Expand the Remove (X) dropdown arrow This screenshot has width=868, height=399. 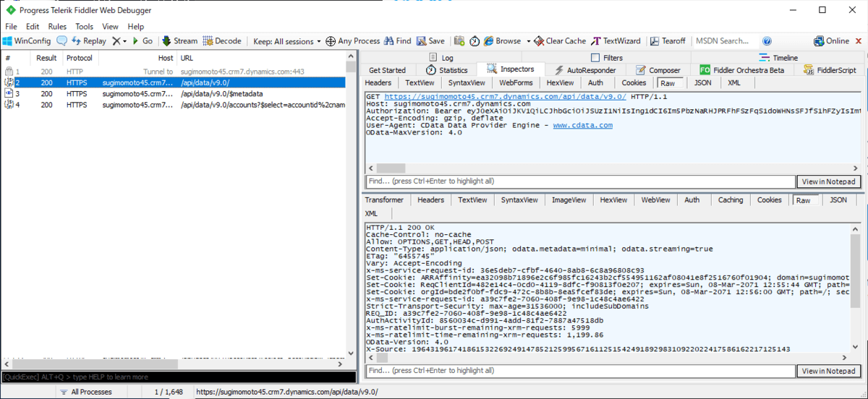[124, 41]
